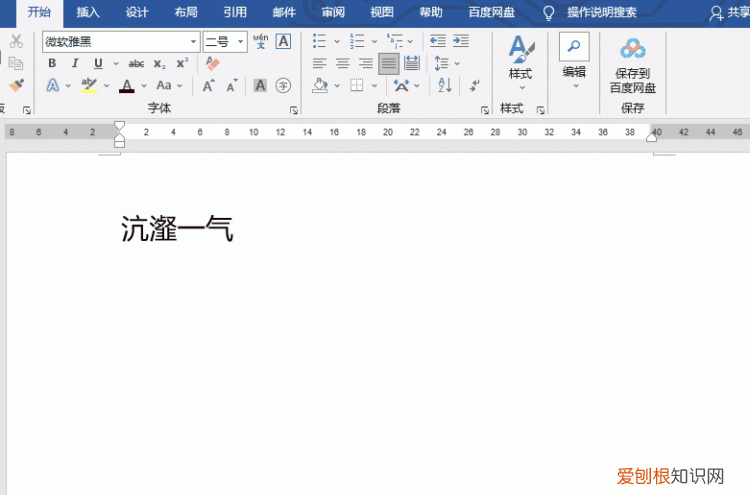Expand bullet list style dropdown
Viewport: 750px width, 495px height.
coord(337,42)
